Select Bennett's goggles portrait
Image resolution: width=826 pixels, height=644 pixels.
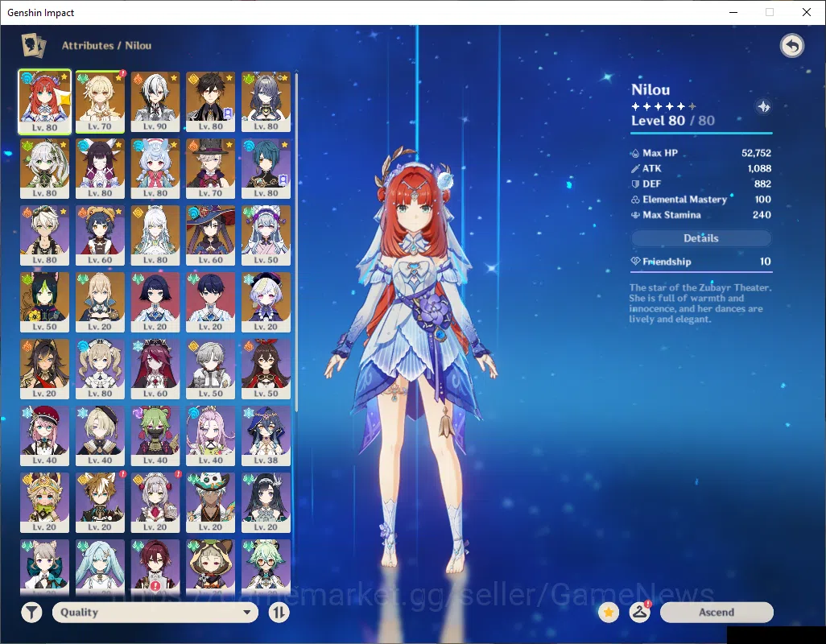click(45, 235)
